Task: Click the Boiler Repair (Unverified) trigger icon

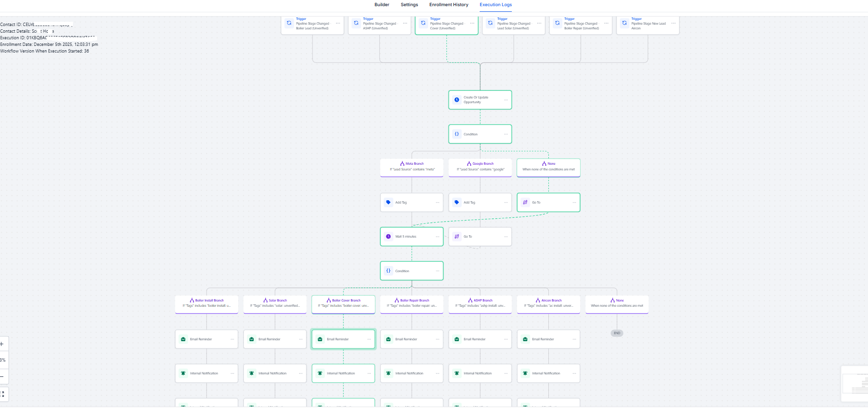Action: pos(557,23)
